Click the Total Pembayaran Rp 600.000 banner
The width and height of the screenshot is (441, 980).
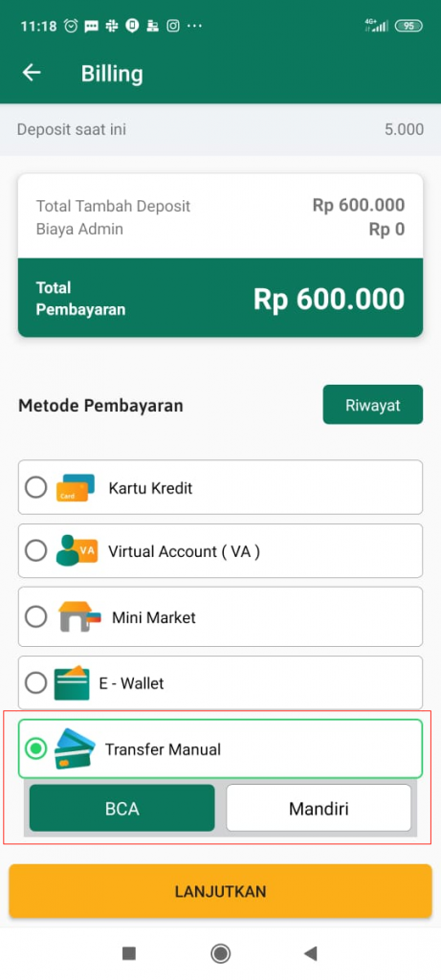click(x=220, y=299)
